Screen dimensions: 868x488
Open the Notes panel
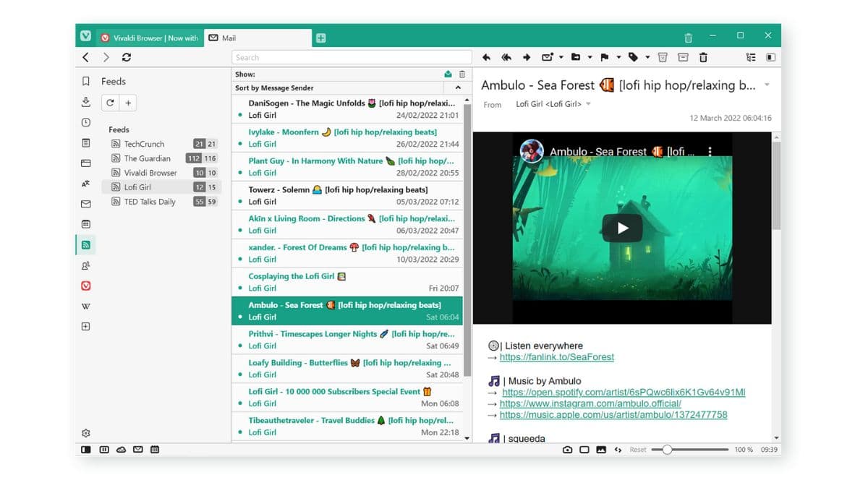coord(85,143)
